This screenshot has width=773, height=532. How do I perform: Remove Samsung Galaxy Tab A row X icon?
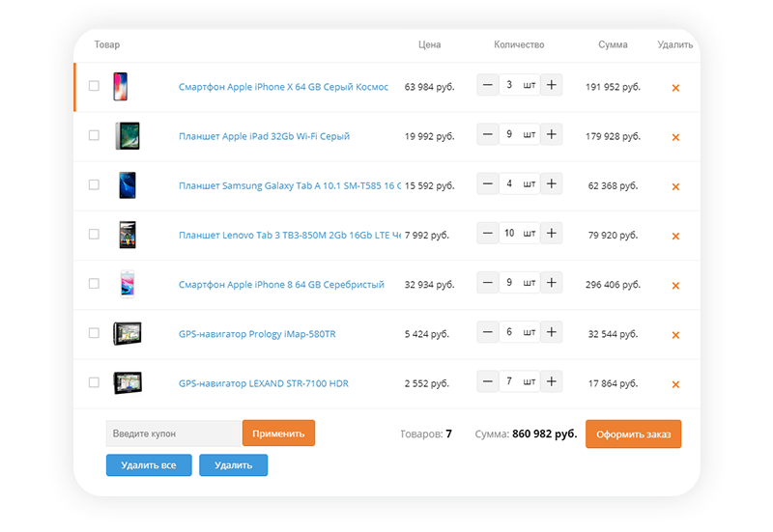pyautogui.click(x=675, y=186)
